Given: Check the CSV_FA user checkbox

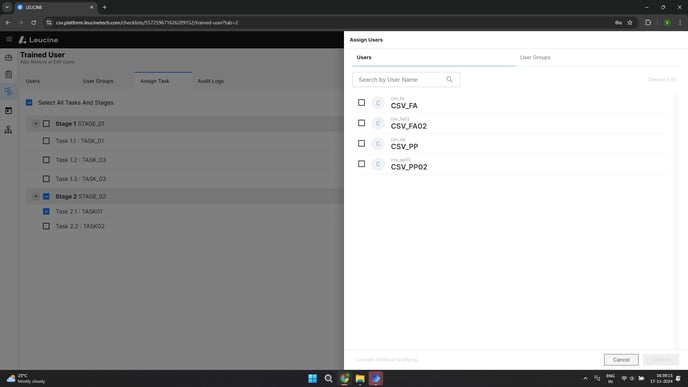Looking at the screenshot, I should [361, 102].
